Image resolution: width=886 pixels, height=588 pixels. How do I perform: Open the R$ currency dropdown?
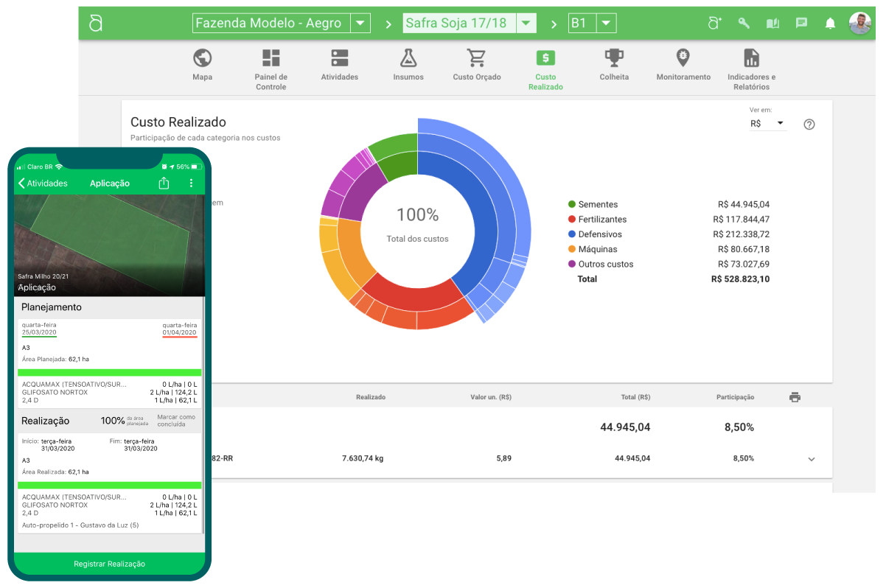pos(767,124)
